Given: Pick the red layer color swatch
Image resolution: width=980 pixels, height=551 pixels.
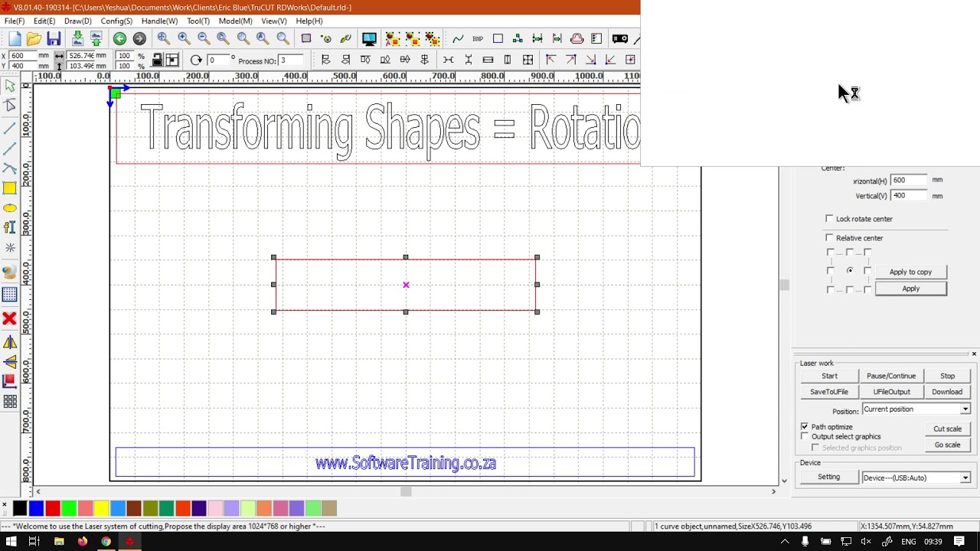Looking at the screenshot, I should point(53,508).
